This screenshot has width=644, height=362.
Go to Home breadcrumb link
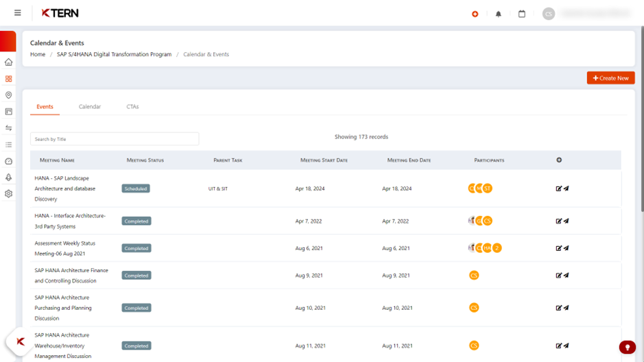tap(38, 54)
